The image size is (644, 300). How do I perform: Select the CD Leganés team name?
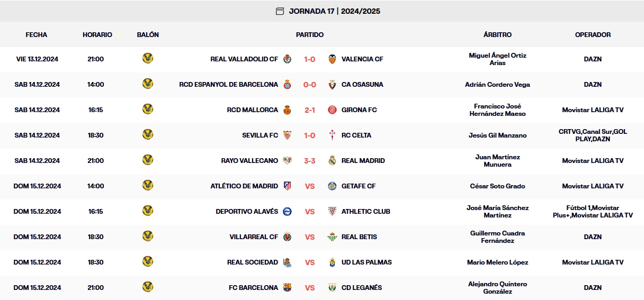(362, 288)
